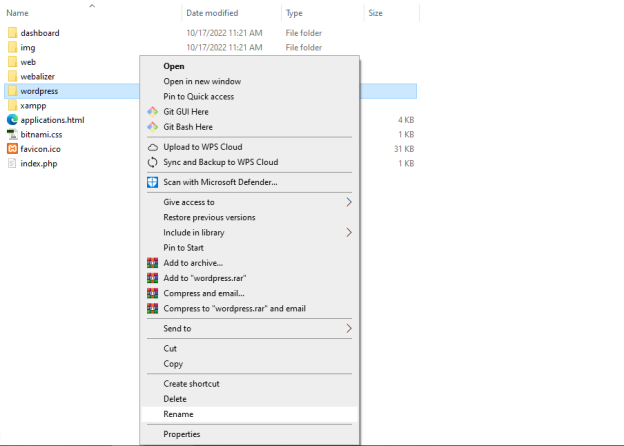Viewport: 624px width, 446px height.
Task: Sort by the Type column header
Action: click(294, 13)
